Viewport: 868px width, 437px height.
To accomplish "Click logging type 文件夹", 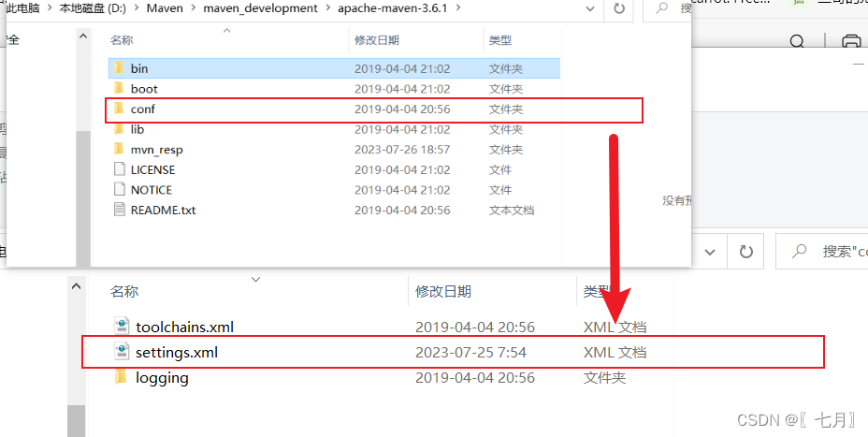I will tap(604, 378).
